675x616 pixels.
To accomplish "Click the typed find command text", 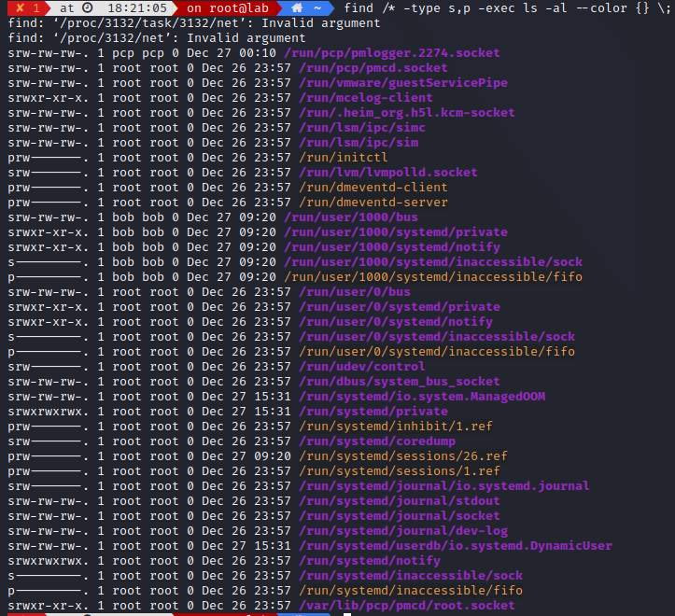I will click(507, 7).
